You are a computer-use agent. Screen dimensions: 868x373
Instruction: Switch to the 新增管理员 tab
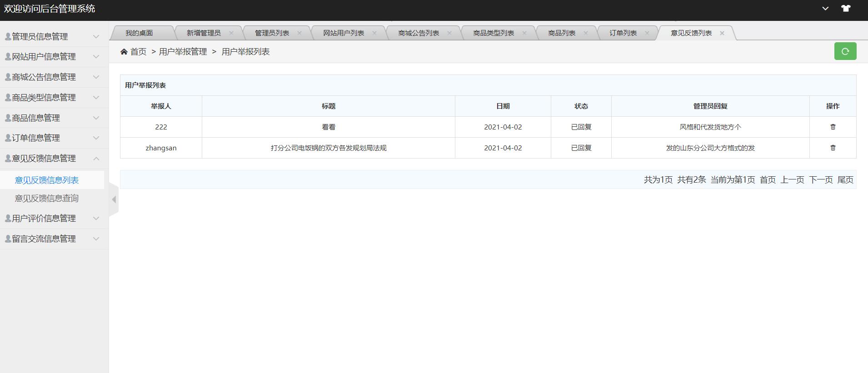204,33
